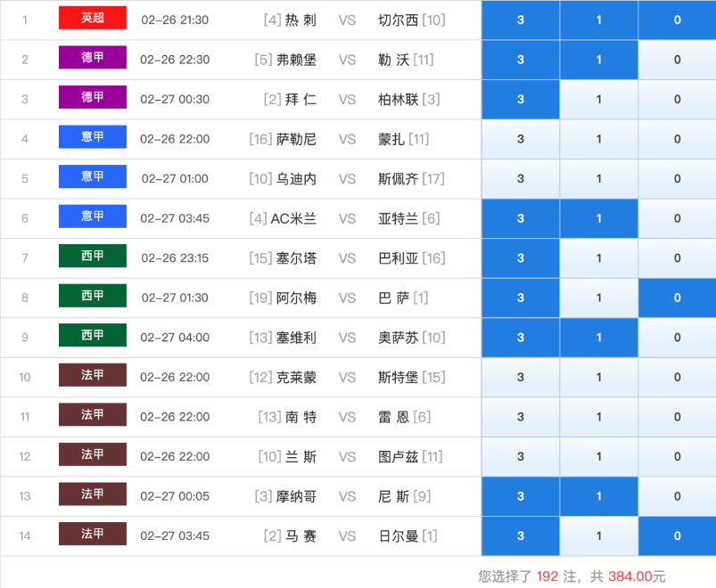Image resolution: width=716 pixels, height=588 pixels.
Task: Select result 1 for 南特 vs 雷恩
Action: point(598,416)
